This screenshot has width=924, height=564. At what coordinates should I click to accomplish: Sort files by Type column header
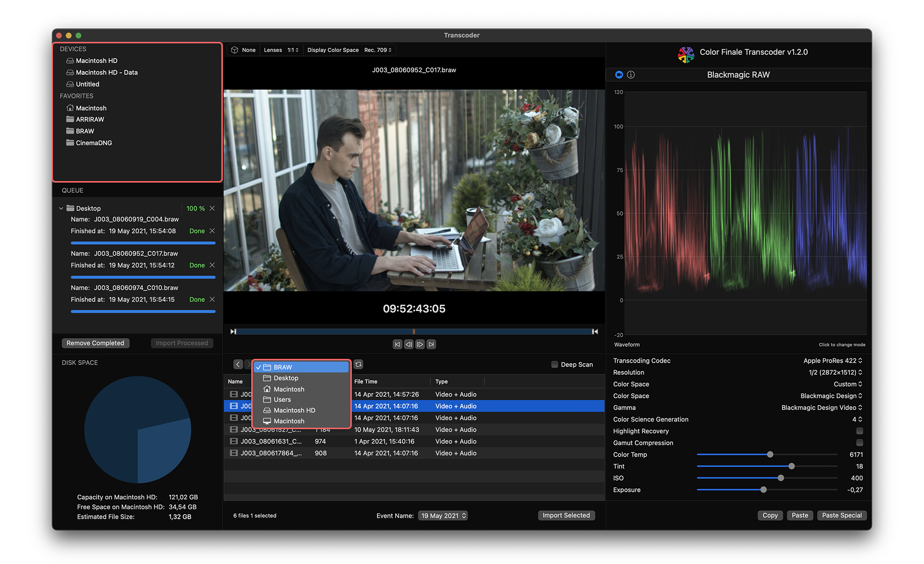[441, 381]
